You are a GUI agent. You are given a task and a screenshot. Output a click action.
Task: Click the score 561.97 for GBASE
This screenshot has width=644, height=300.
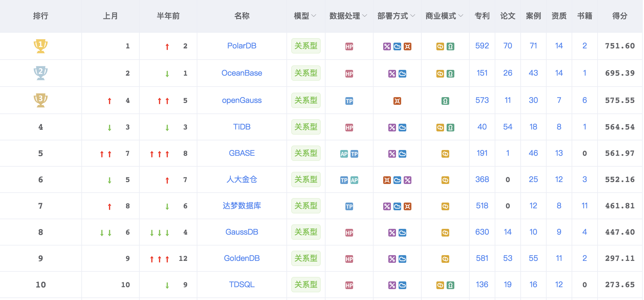tap(620, 153)
